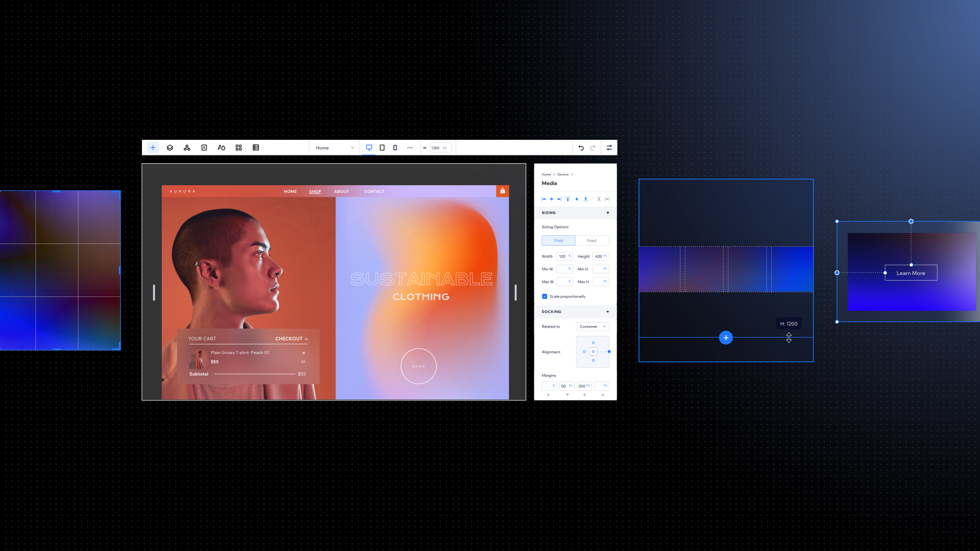Screen dimensions: 980x551
Task: Uncheck Scale proportionally
Action: (x=545, y=296)
